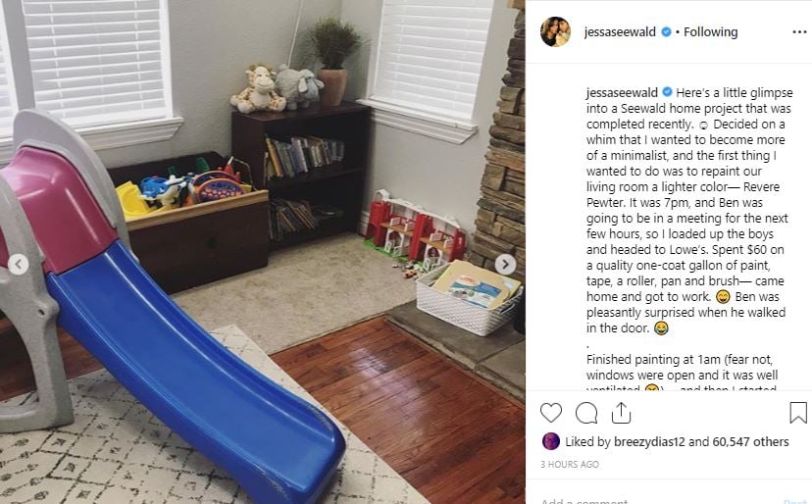Open jessaseewald username in the post header
Viewport: 812px width, 504px height.
point(620,32)
